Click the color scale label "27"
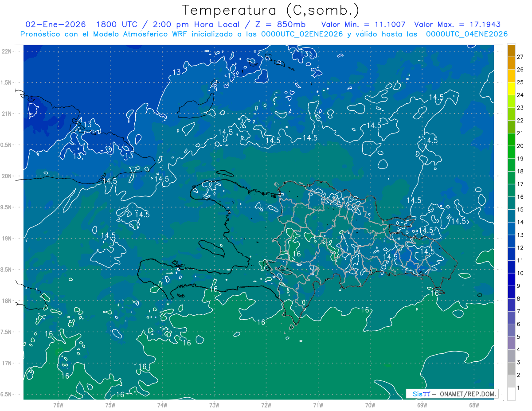Image resolution: width=532 pixels, height=411 pixels. [520, 57]
